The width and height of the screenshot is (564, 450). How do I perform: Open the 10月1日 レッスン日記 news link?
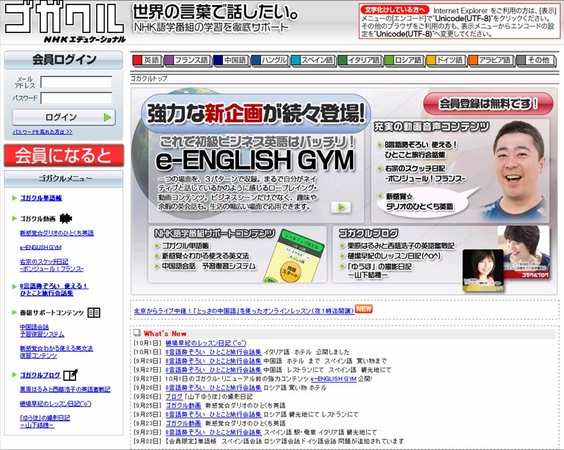click(206, 343)
